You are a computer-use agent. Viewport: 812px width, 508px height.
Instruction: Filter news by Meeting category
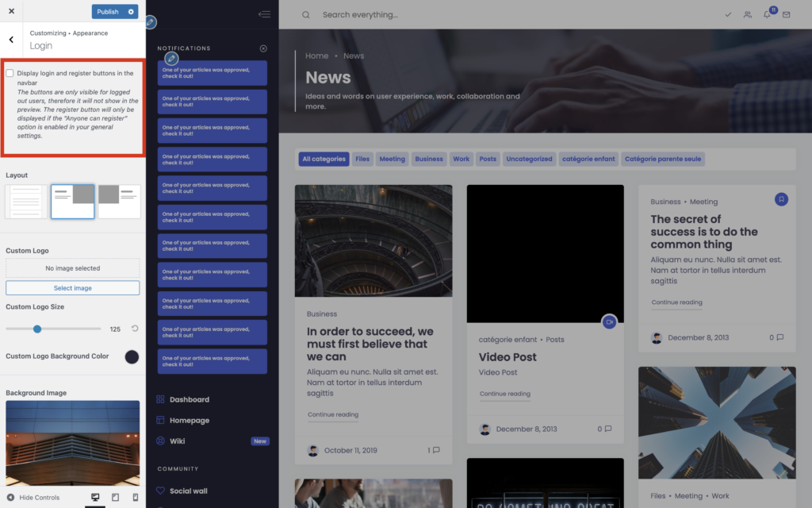coord(392,159)
